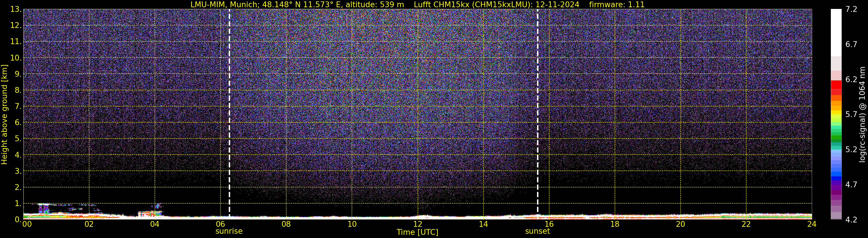Click 'firmware: 1.11' in the title
The width and height of the screenshot is (868, 238).
coord(617,4)
